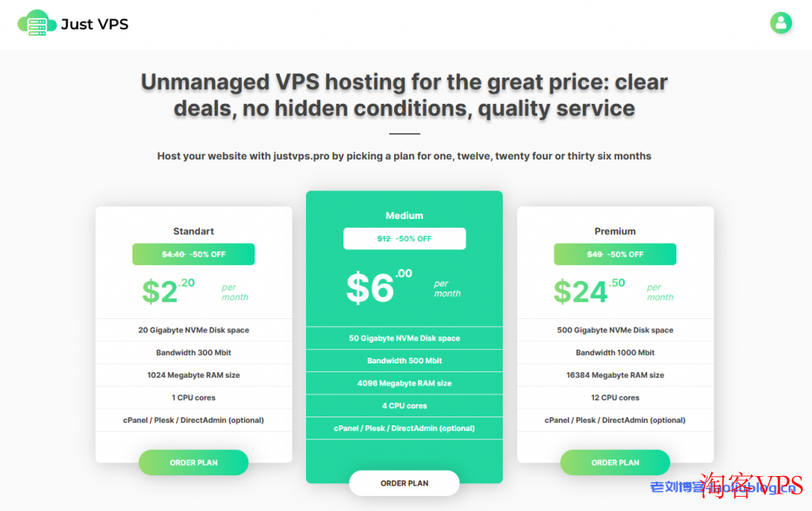Click the Just VPS brand name
Screen dimensions: 812x511
pyautogui.click(x=95, y=25)
